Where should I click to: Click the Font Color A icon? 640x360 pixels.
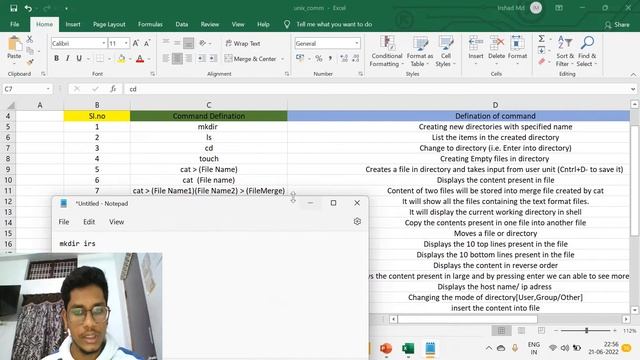click(140, 59)
